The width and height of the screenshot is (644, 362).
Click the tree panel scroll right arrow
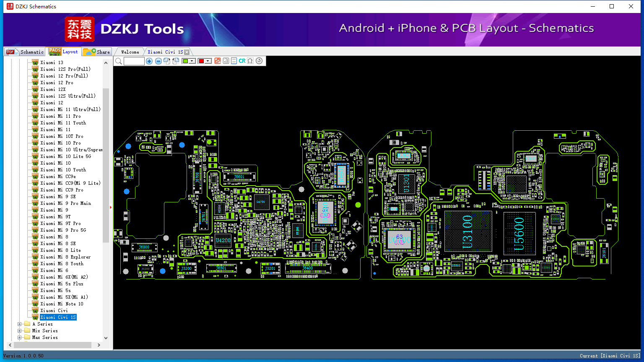[99, 345]
